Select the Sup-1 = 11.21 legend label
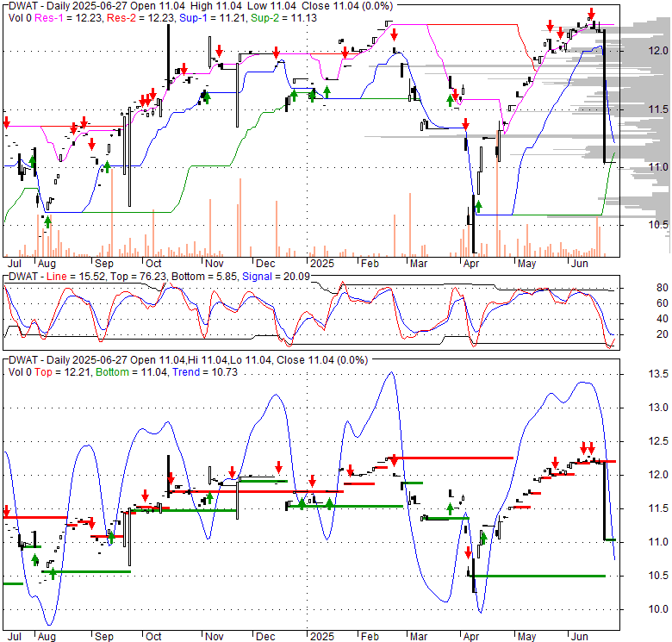This screenshot has width=672, height=642. pyautogui.click(x=213, y=18)
